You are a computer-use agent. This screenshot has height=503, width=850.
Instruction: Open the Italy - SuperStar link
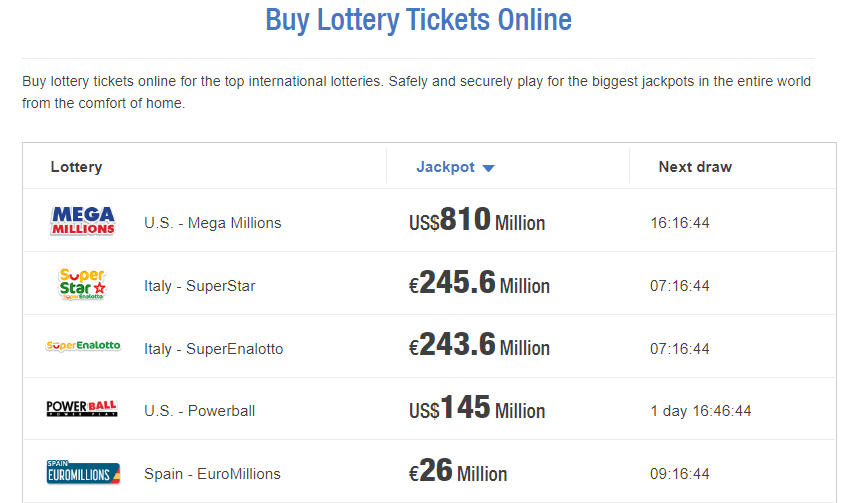[x=200, y=286]
